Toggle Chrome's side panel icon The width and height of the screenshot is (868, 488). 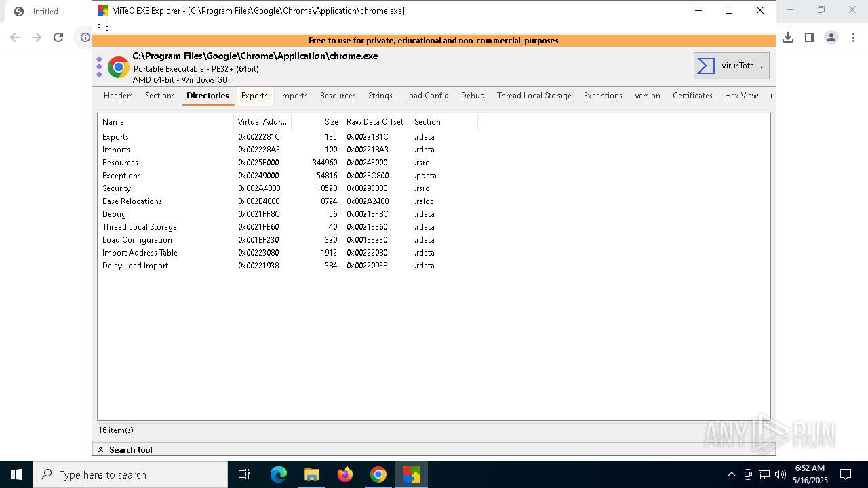[810, 37]
